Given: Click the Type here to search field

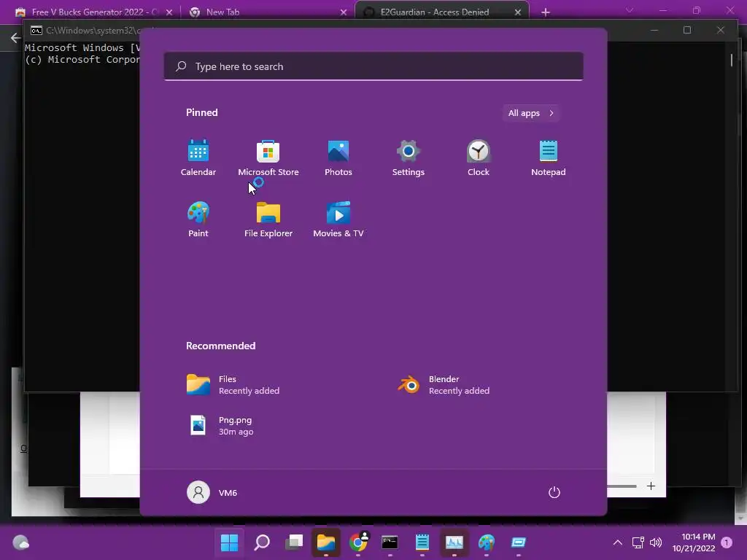Looking at the screenshot, I should click(x=373, y=66).
